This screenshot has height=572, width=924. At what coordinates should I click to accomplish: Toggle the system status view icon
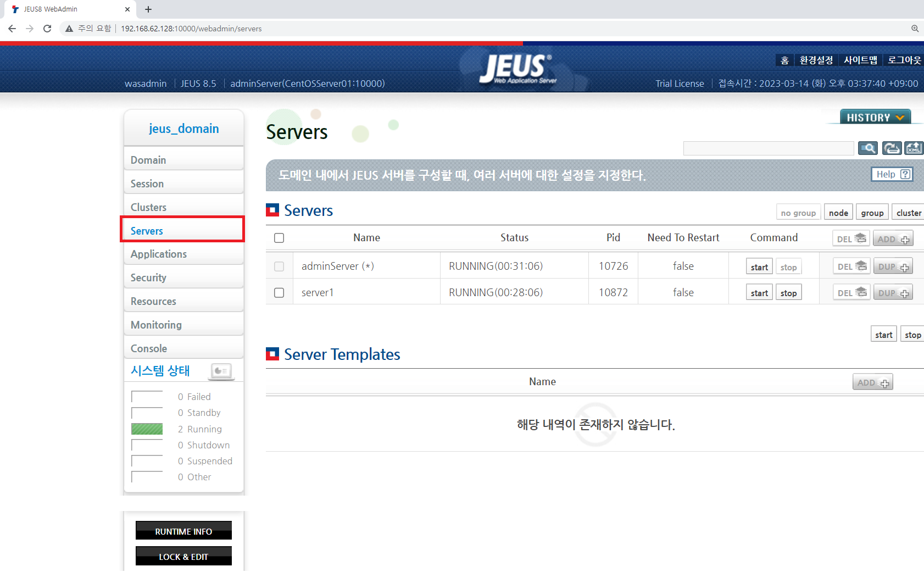221,371
